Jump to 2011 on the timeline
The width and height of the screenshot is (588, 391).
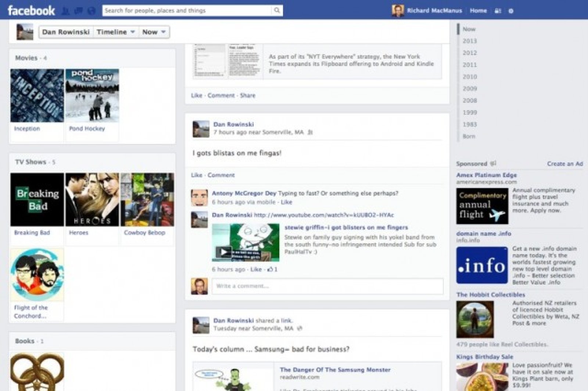pyautogui.click(x=470, y=65)
